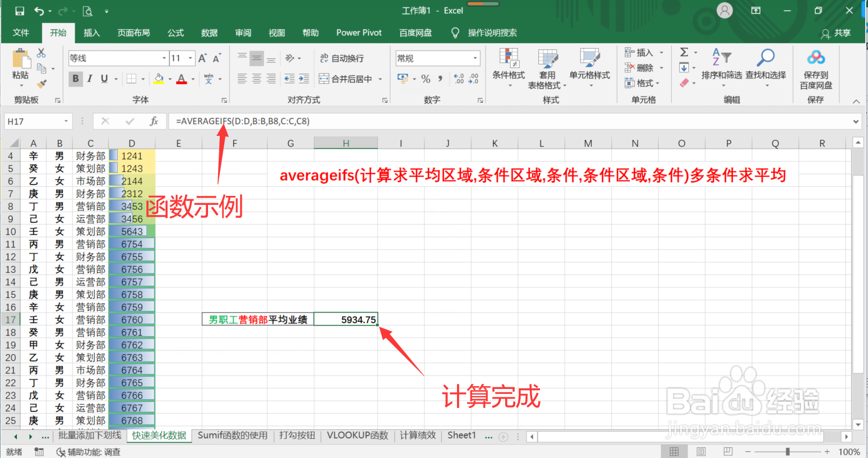This screenshot has width=868, height=458.
Task: Click the fx insert function icon
Action: [154, 121]
